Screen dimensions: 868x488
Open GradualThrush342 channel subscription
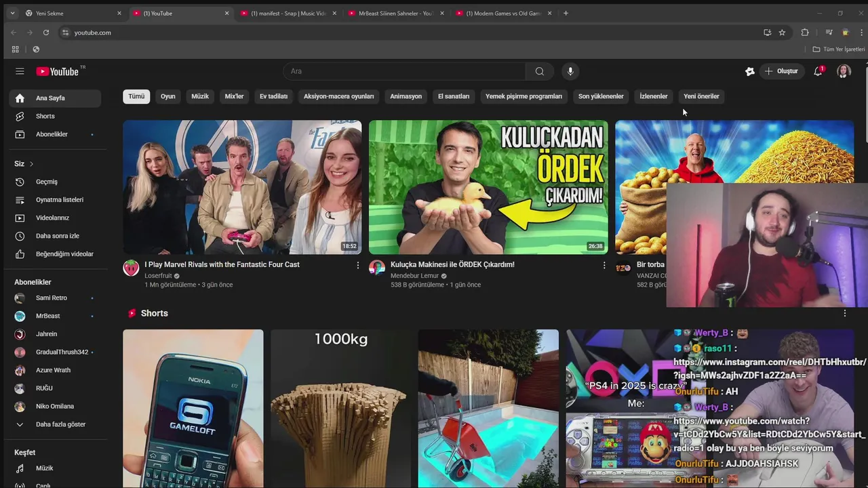pos(55,352)
